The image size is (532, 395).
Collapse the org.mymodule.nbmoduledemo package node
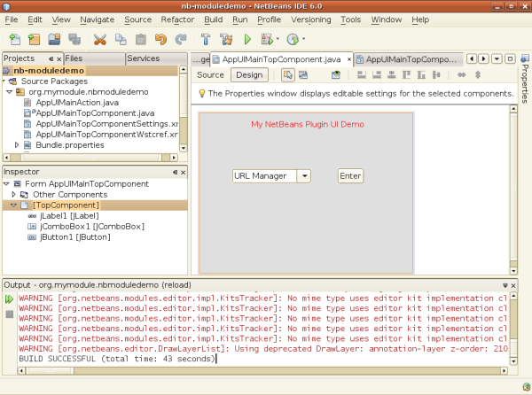coord(10,92)
